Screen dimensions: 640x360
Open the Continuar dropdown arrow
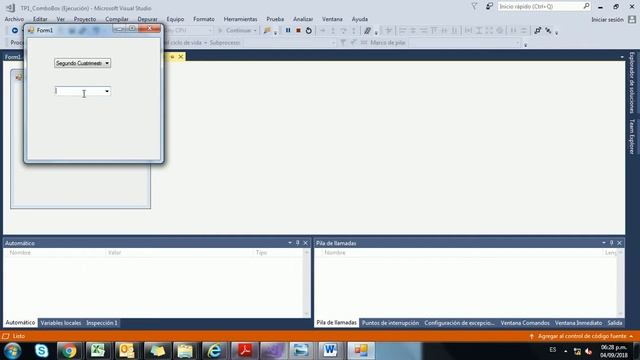pyautogui.click(x=255, y=30)
